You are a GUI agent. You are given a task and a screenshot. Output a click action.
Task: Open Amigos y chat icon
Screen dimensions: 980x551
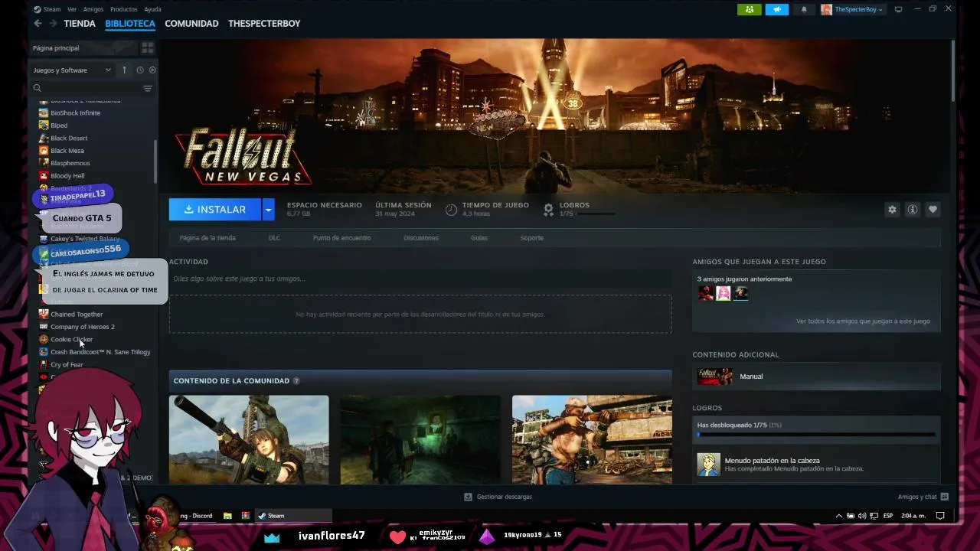(944, 497)
